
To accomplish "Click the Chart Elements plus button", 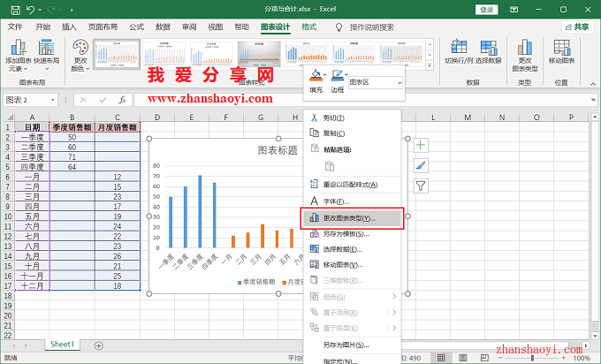I will 421,145.
